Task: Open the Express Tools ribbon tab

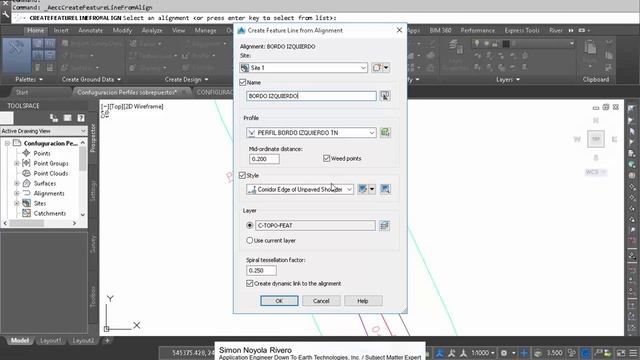Action: pos(522,30)
